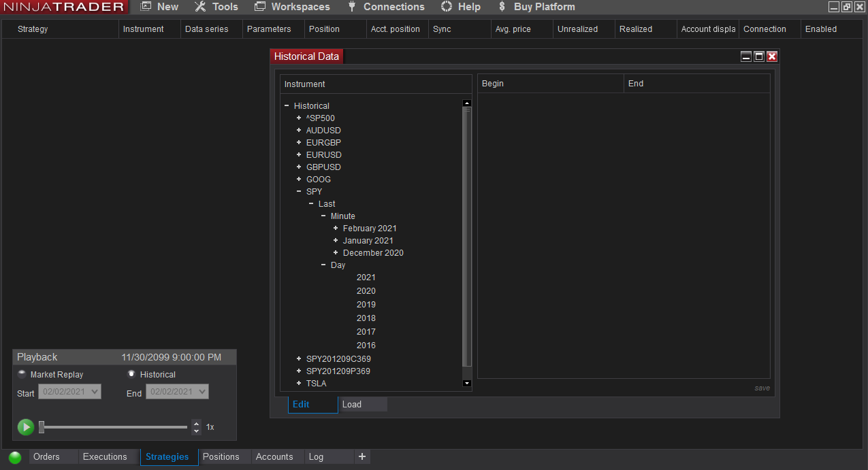Switch to the Load tab

click(352, 405)
